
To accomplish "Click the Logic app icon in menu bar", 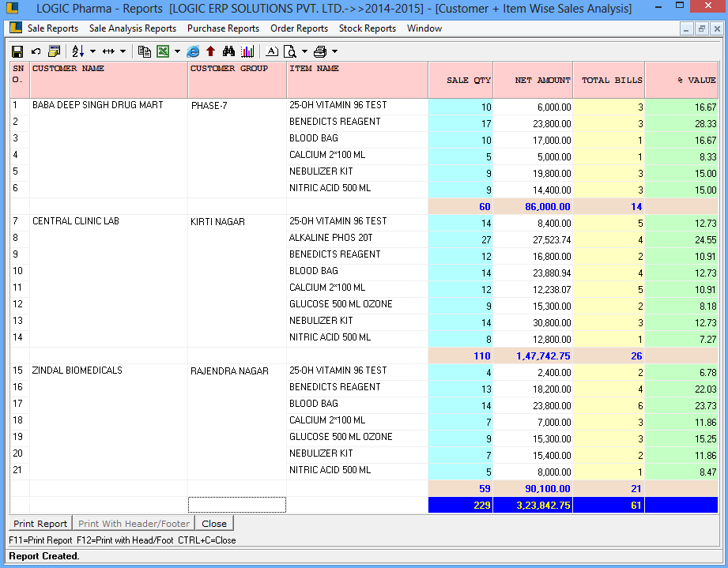I will [x=16, y=28].
